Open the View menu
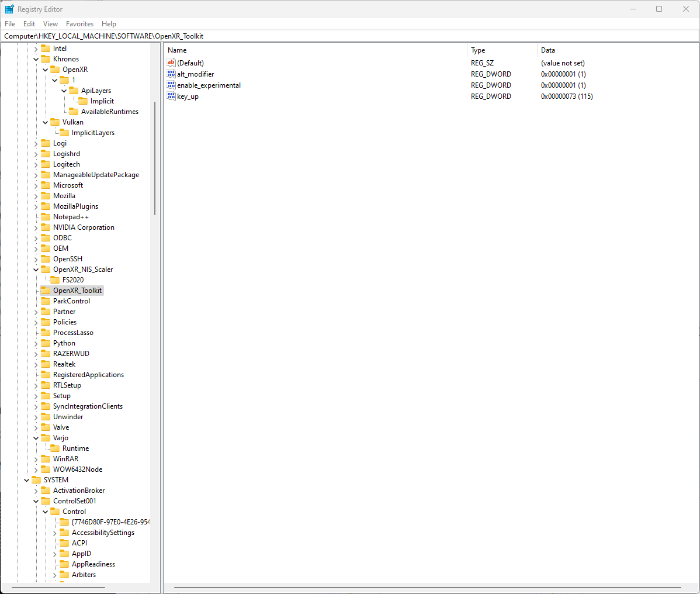The width and height of the screenshot is (700, 594). click(50, 23)
